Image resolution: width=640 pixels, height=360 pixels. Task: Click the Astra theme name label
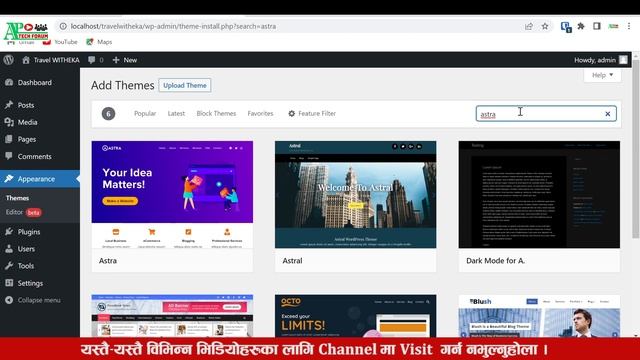[108, 260]
